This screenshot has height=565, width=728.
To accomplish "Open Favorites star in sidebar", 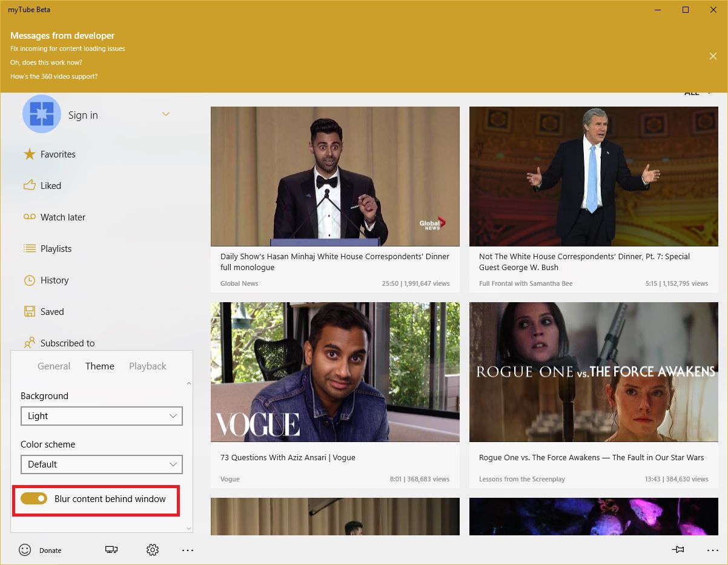I will click(x=29, y=154).
